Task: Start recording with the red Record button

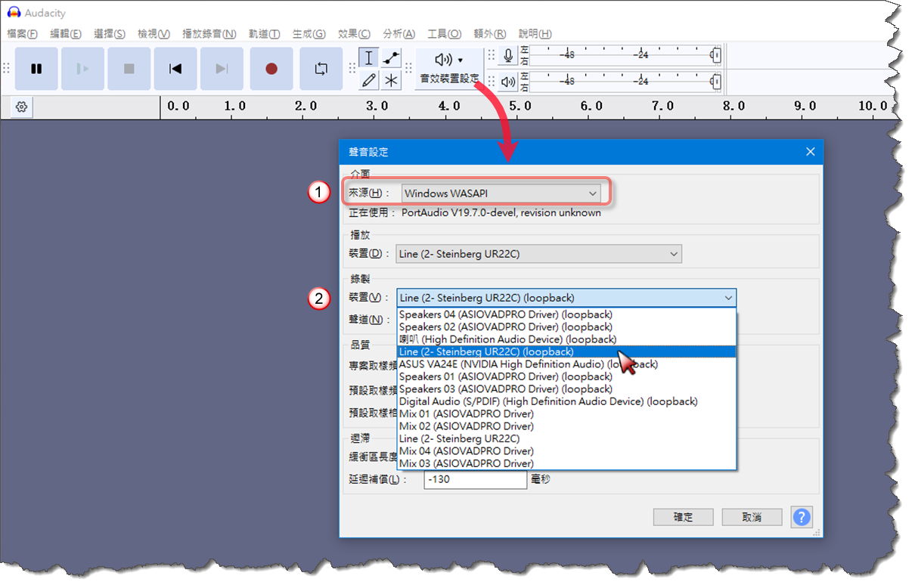Action: pos(271,69)
